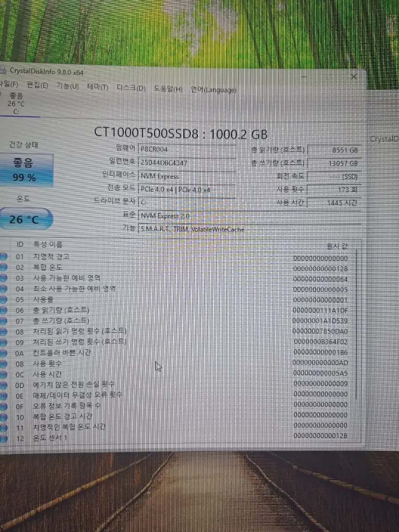Click the blue status icon beside 복합 온도
The width and height of the screenshot is (399, 532).
point(4,267)
